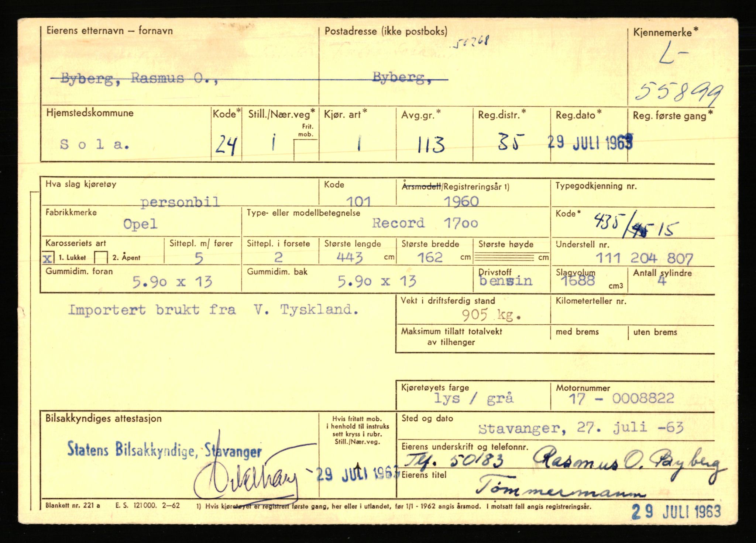The height and width of the screenshot is (543, 756).
Task: Click the owner title 'Tømmermann'
Action: pos(560,487)
